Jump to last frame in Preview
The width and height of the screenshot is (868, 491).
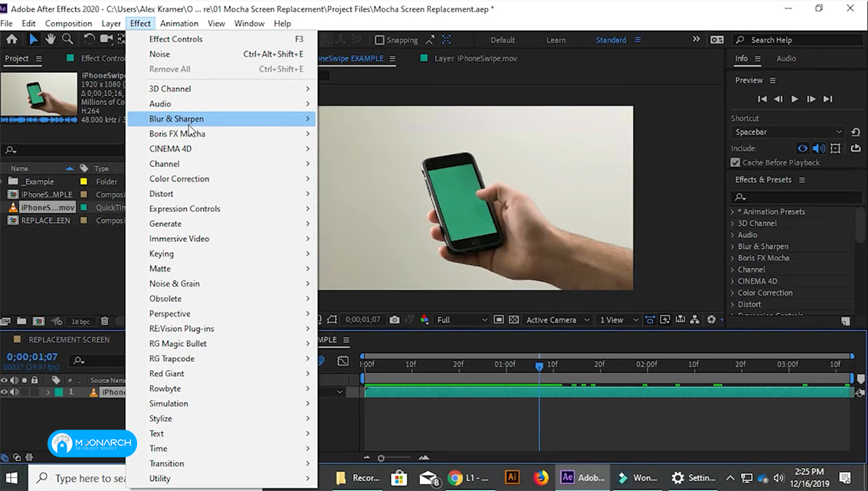[x=828, y=99]
